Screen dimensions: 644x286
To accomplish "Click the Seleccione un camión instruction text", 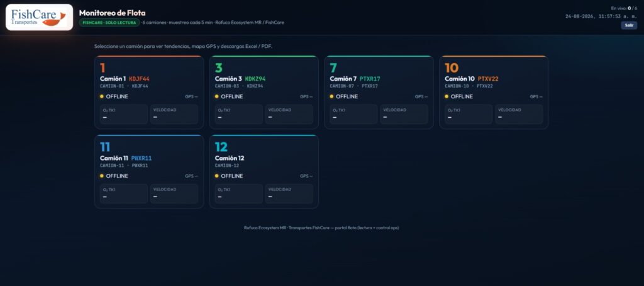I will pos(183,46).
